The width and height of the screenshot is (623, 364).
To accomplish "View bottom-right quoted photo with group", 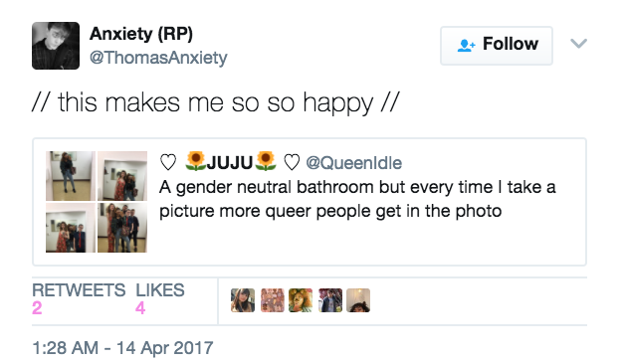I will [x=122, y=228].
